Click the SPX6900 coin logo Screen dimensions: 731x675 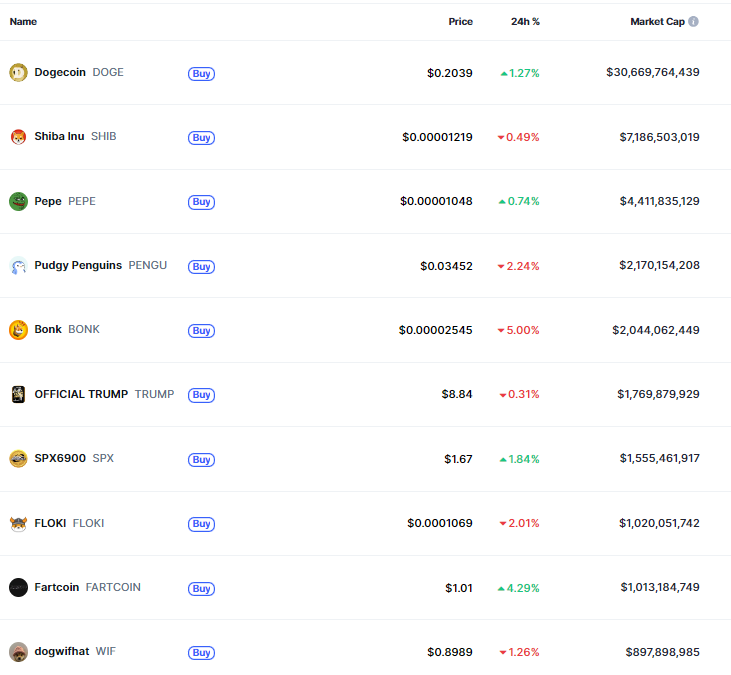click(x=18, y=459)
